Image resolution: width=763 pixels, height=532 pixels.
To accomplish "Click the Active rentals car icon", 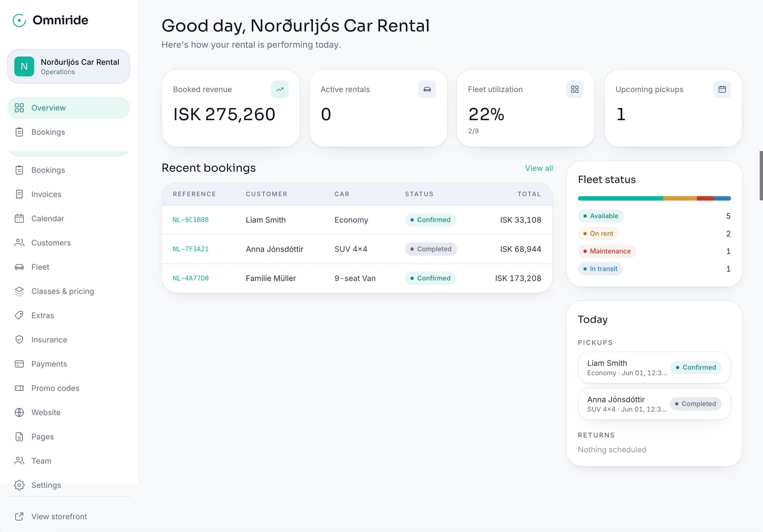I will 427,89.
